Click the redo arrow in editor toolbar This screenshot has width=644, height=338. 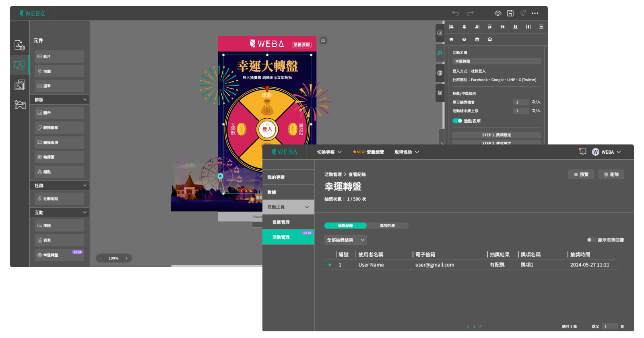point(470,13)
